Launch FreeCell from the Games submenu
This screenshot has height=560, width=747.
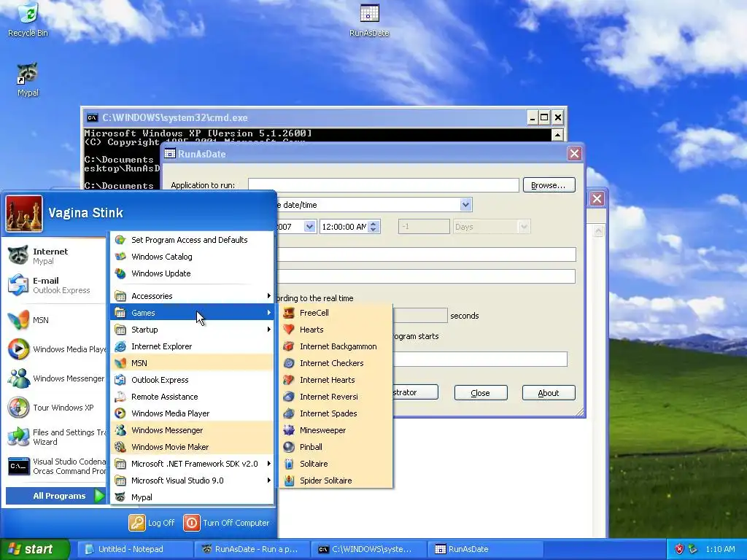click(337, 313)
